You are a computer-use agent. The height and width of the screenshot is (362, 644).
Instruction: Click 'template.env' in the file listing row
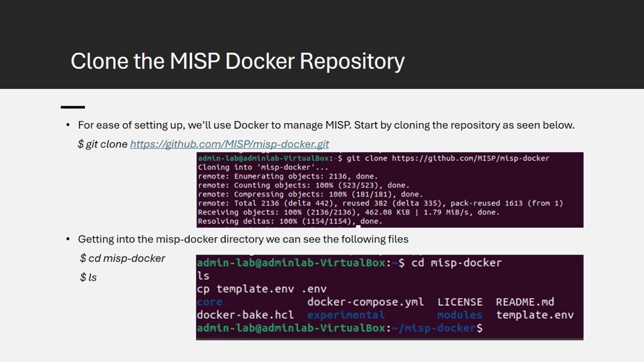[x=535, y=315]
